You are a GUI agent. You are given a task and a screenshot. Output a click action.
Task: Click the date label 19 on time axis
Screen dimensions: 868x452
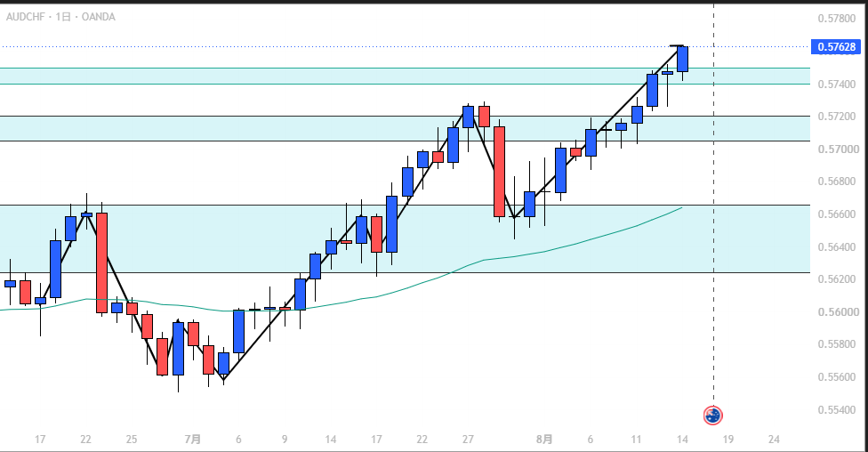tap(728, 440)
